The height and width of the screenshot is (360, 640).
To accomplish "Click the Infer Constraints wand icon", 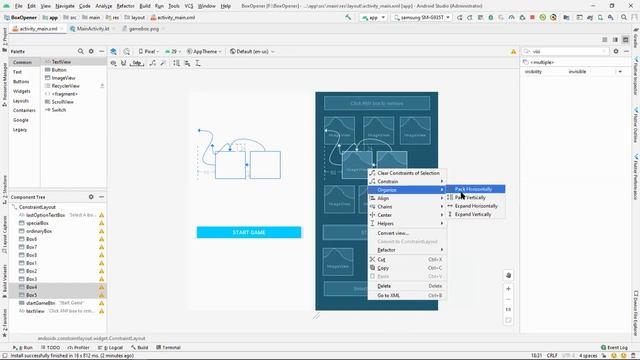I will tap(163, 63).
